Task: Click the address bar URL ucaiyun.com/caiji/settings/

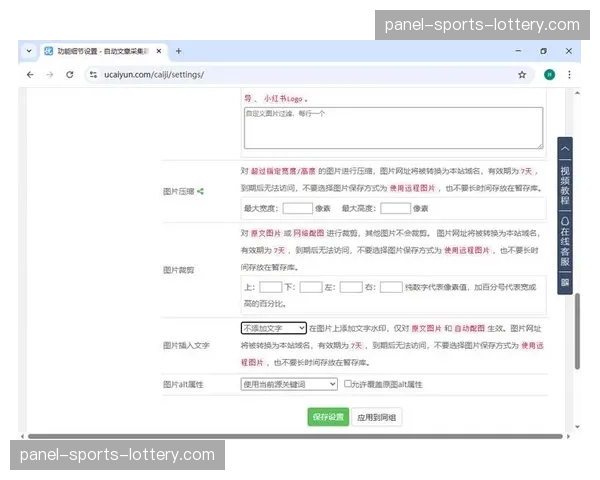Action: tap(154, 75)
